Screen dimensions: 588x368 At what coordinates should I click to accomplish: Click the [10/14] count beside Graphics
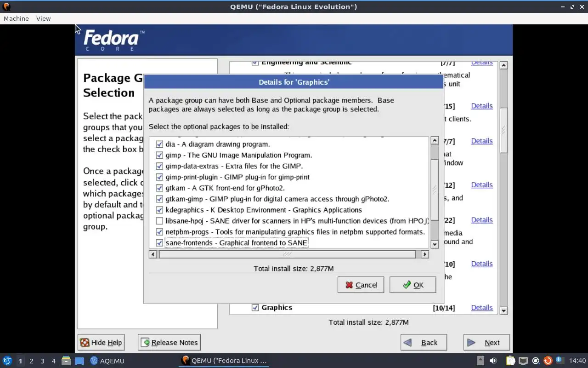(444, 308)
